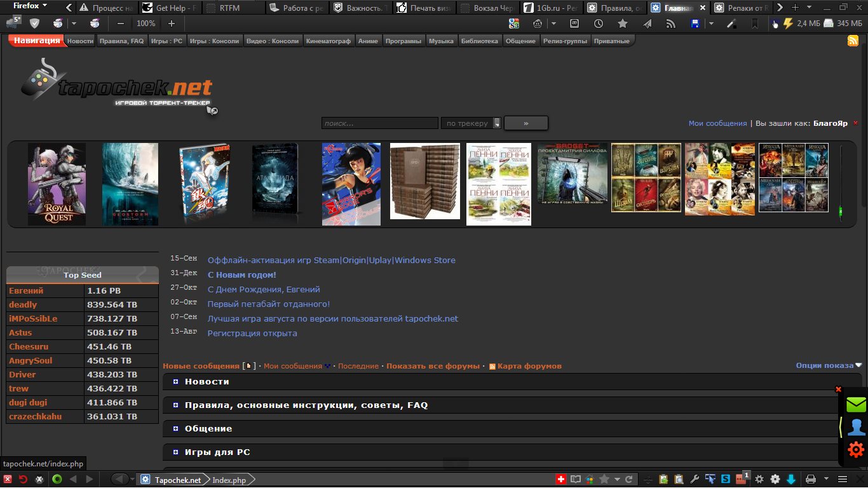Open the С Новым годом! announcement link
The height and width of the screenshot is (488, 868).
coord(241,274)
